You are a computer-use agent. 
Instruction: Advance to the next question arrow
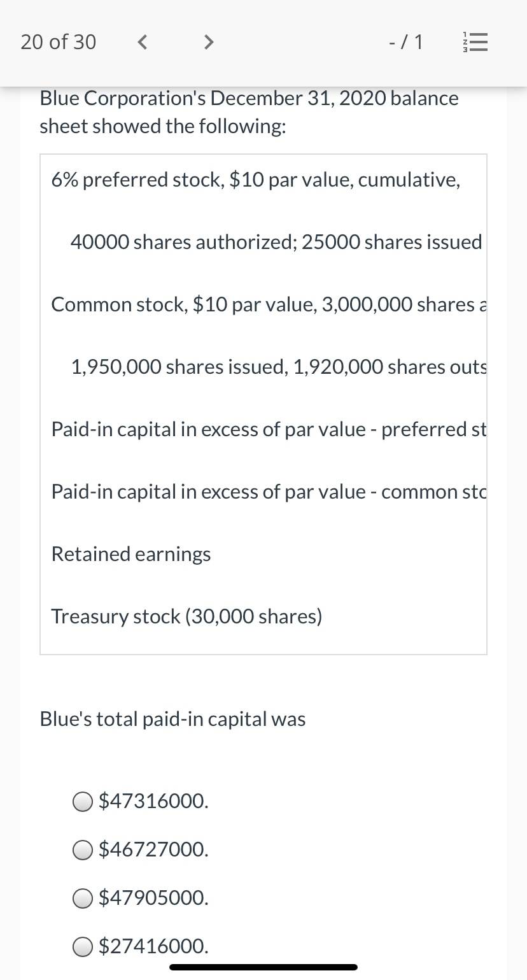(x=207, y=43)
